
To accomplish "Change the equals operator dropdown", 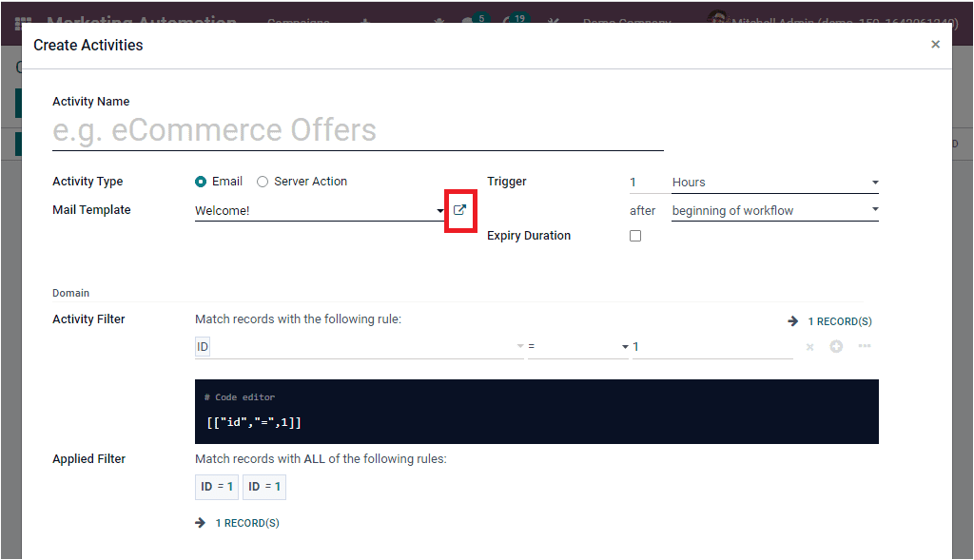I will [577, 346].
